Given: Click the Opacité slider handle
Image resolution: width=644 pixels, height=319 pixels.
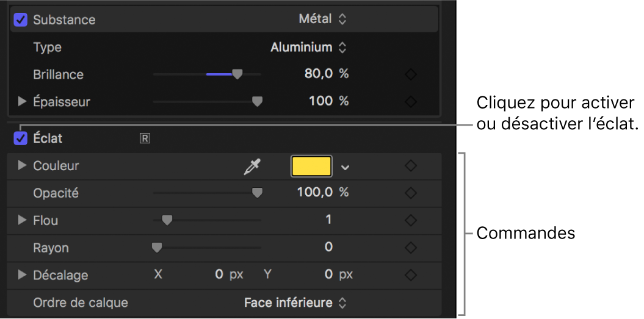Looking at the screenshot, I should 258,193.
